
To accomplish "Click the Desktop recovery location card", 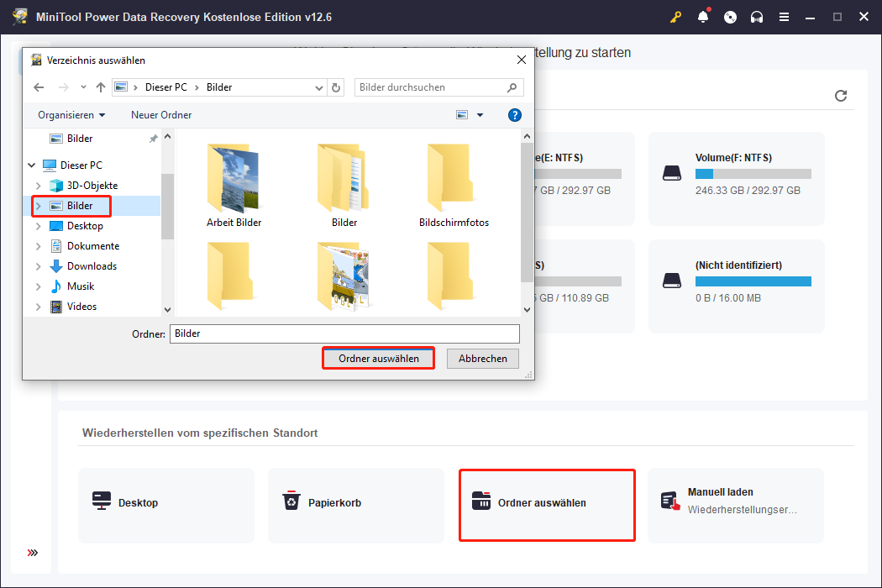I will 166,506.
